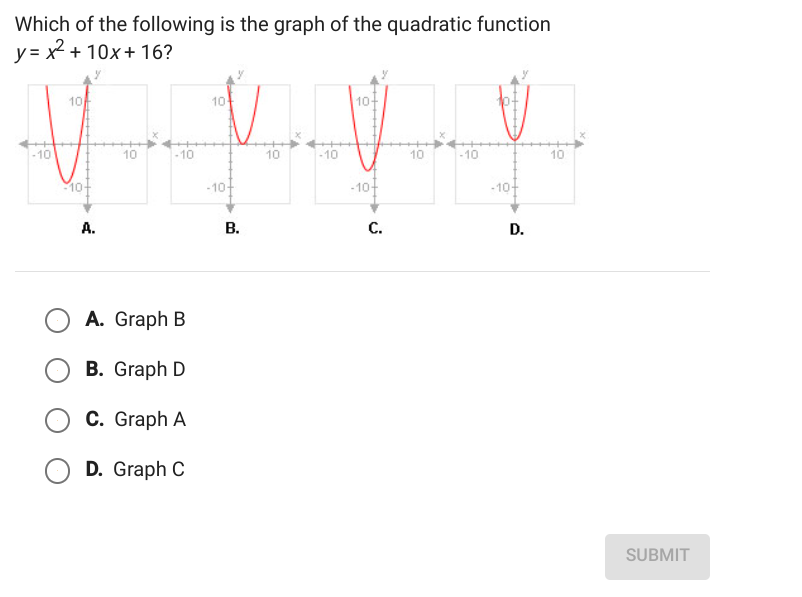Click the Graph C thumbnail
The image size is (802, 597).
click(x=375, y=145)
